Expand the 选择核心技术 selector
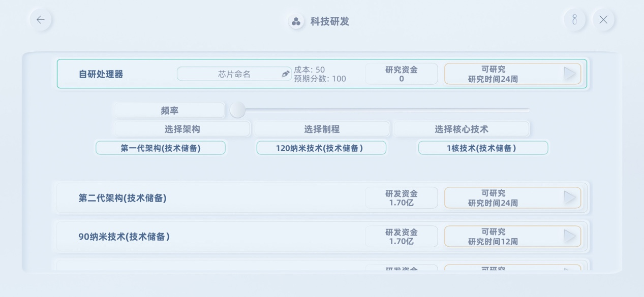644x297 pixels. [x=462, y=129]
